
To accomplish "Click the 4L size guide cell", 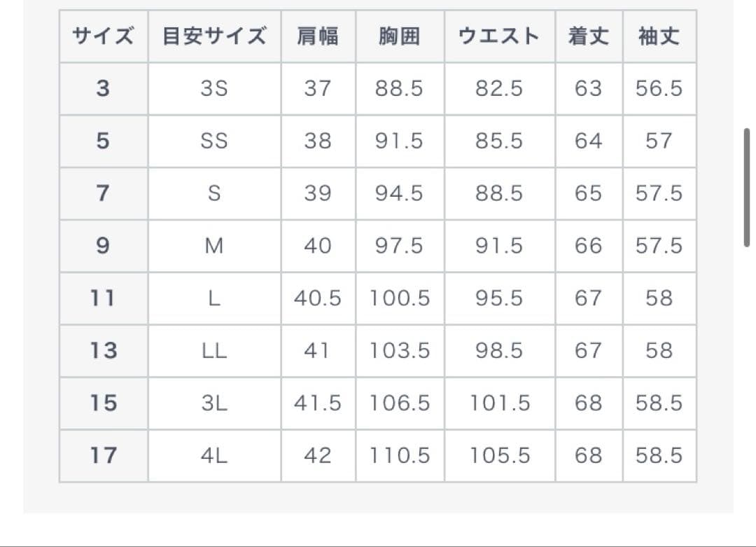I will tap(214, 456).
